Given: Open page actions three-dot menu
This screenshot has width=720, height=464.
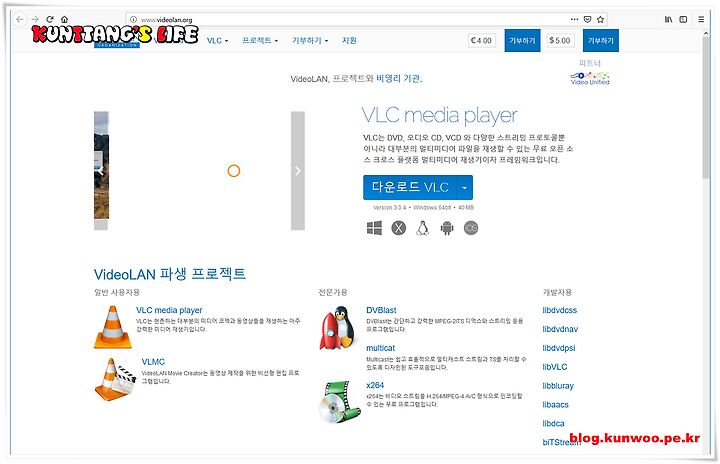Looking at the screenshot, I should click(574, 19).
